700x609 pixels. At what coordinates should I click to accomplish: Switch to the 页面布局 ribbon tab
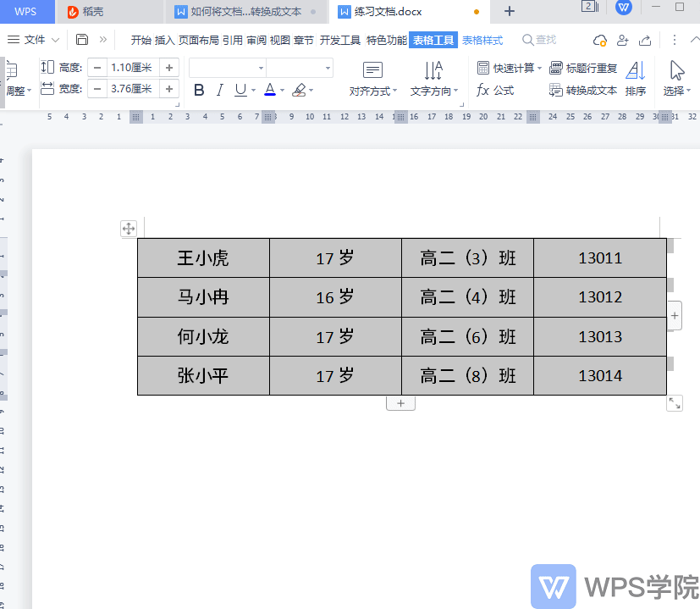(199, 40)
